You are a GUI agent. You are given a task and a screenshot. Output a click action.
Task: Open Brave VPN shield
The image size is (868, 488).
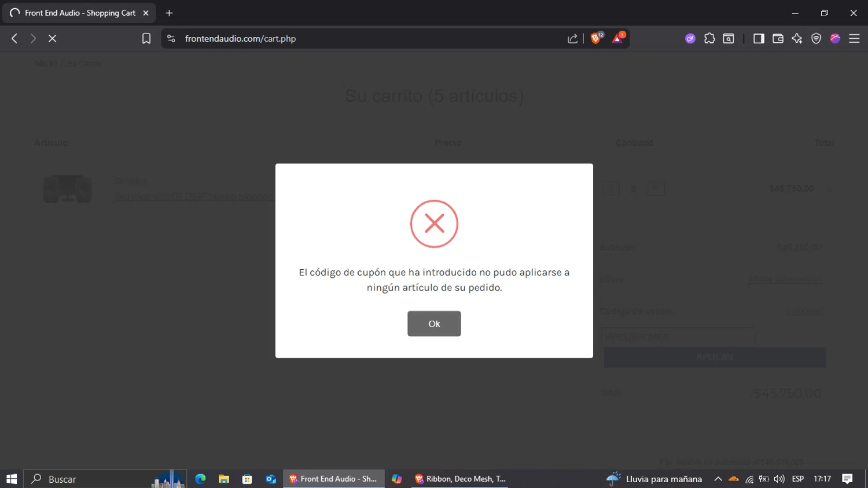pos(816,38)
